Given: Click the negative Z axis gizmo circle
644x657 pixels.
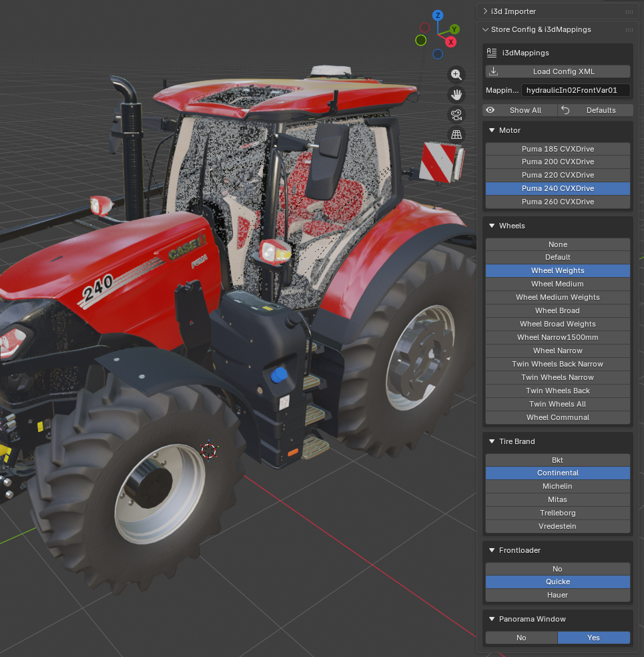Looking at the screenshot, I should coord(438,54).
